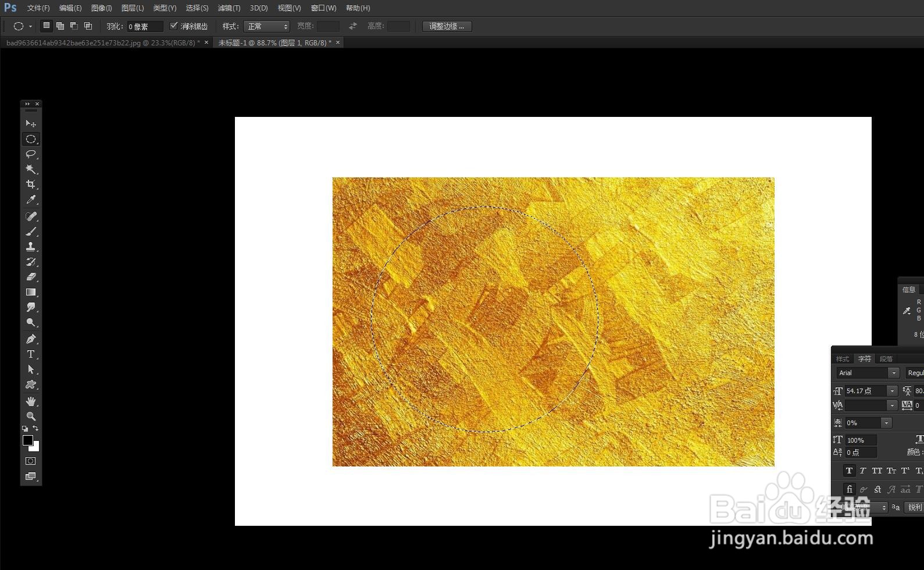Reset default foreground and background colors

(x=25, y=429)
